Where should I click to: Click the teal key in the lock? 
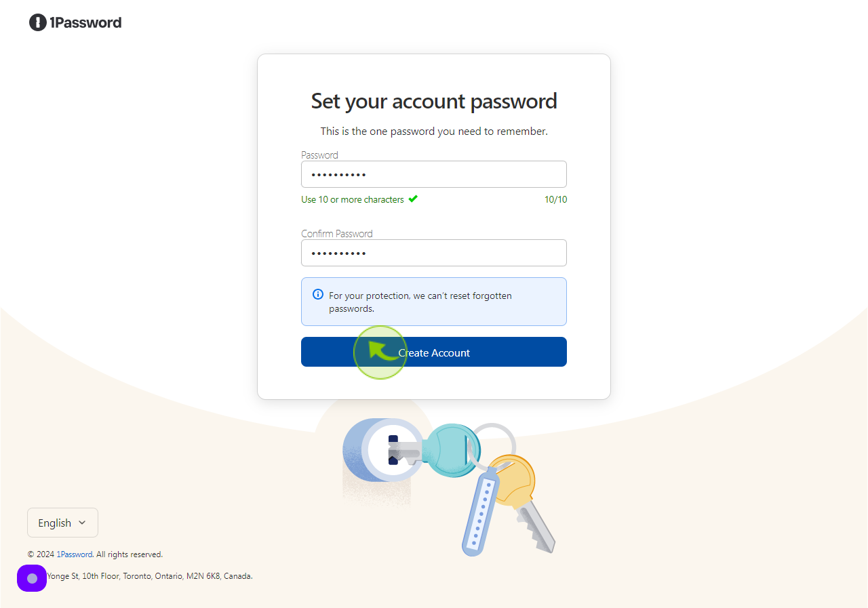(x=451, y=448)
